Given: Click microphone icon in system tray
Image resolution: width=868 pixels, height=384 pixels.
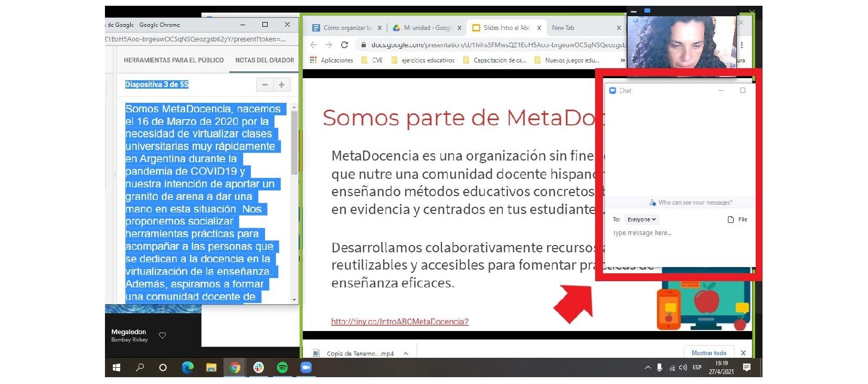Looking at the screenshot, I should point(660,368).
